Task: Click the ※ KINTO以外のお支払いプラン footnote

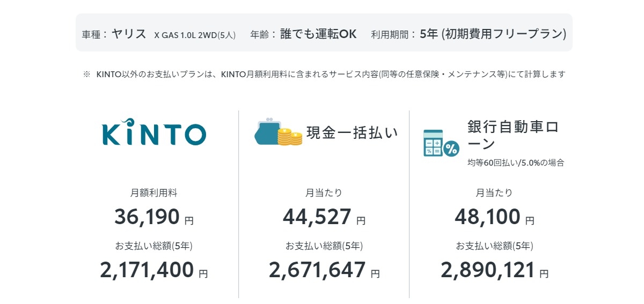Action: click(x=324, y=75)
